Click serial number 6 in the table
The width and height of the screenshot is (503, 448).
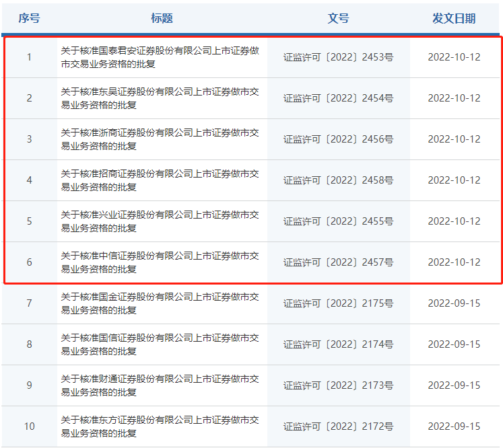[29, 262]
